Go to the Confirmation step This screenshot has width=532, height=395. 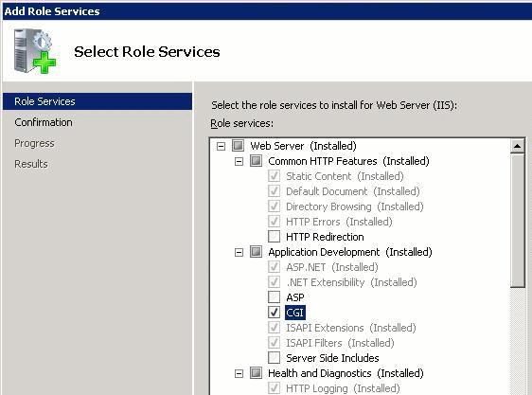point(44,122)
